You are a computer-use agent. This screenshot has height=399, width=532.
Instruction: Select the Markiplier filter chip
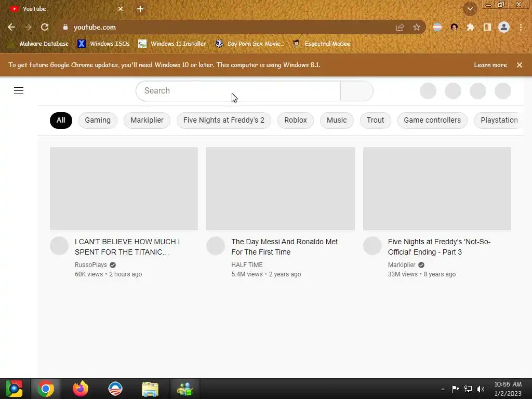click(147, 121)
